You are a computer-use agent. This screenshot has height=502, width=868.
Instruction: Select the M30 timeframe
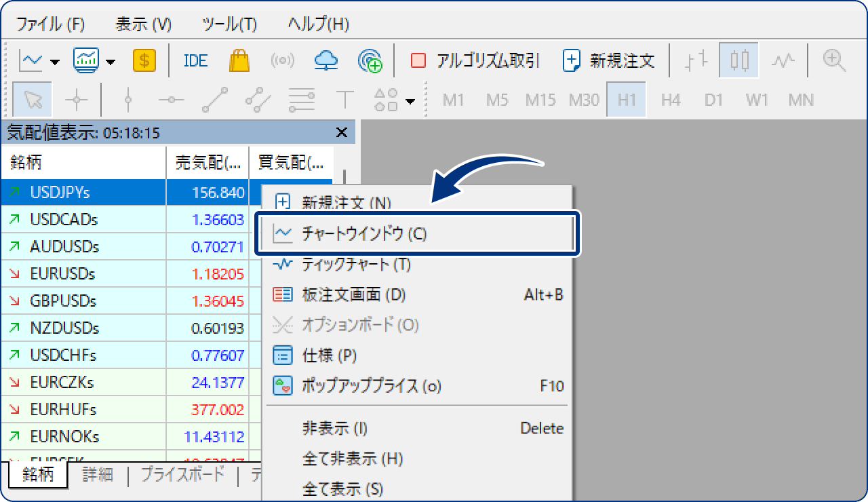[584, 100]
